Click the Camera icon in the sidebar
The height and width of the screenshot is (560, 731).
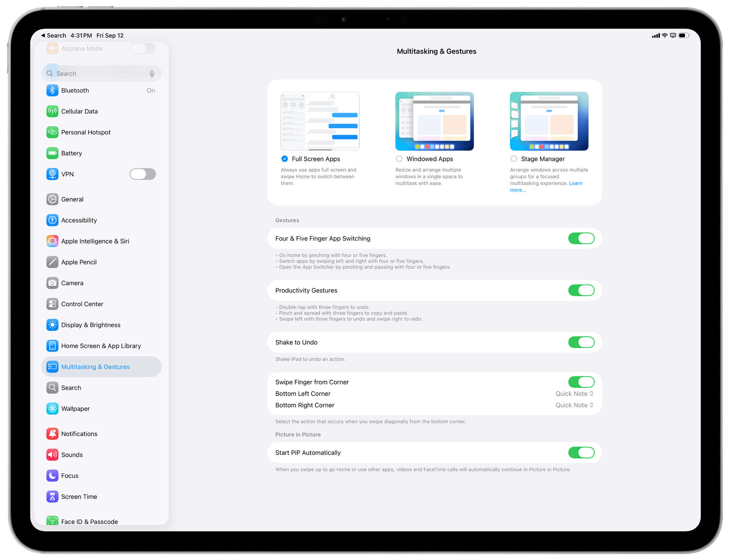52,283
